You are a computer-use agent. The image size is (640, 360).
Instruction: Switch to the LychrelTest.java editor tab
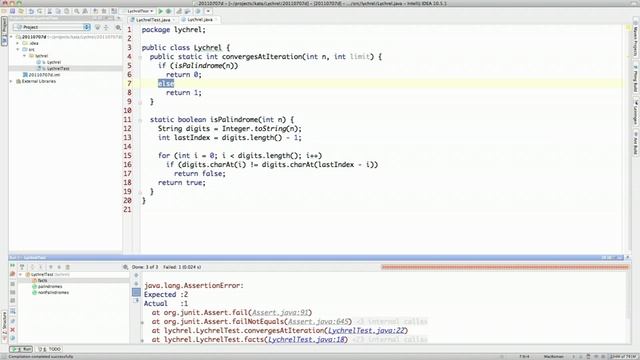(153, 20)
